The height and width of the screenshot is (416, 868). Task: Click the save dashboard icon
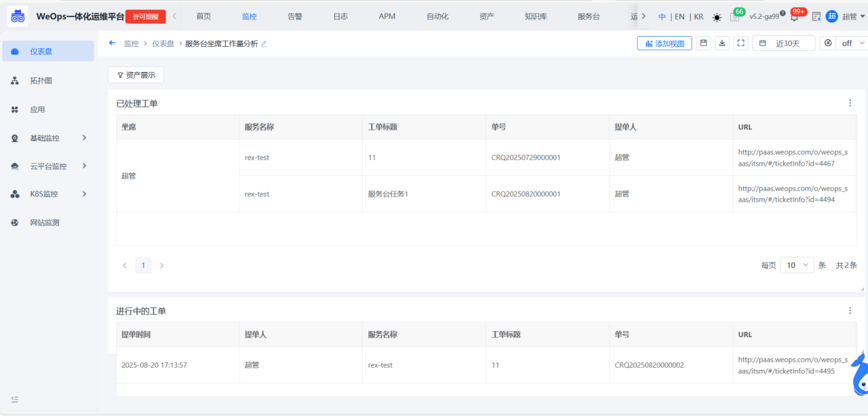[704, 43]
